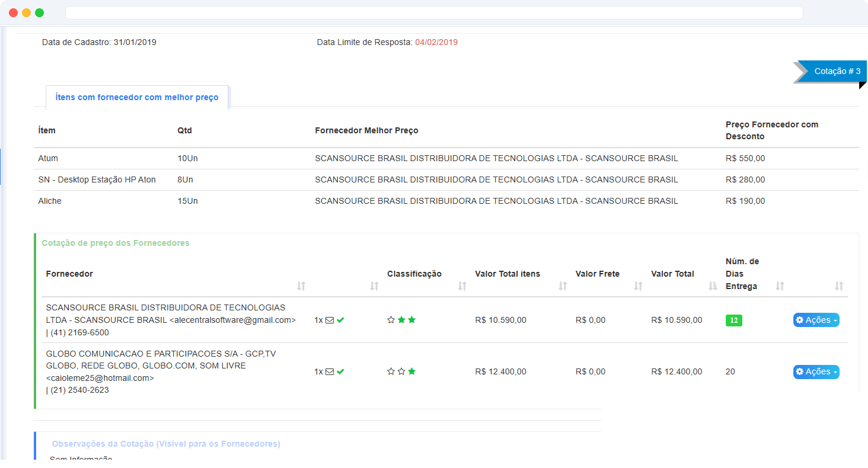This screenshot has width=868, height=468.
Task: Click envelope icon in SCANSOURCE row
Action: click(x=330, y=320)
